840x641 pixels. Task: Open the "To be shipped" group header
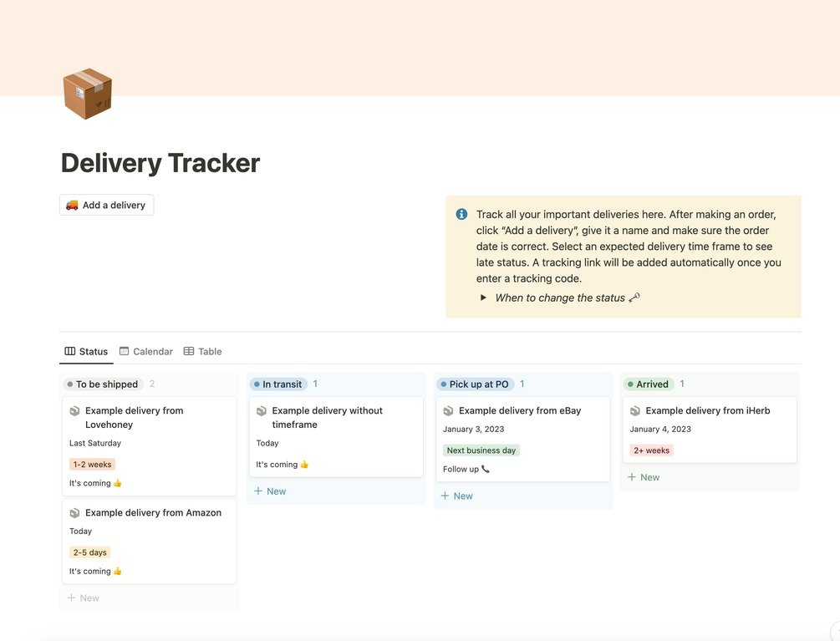pos(106,384)
